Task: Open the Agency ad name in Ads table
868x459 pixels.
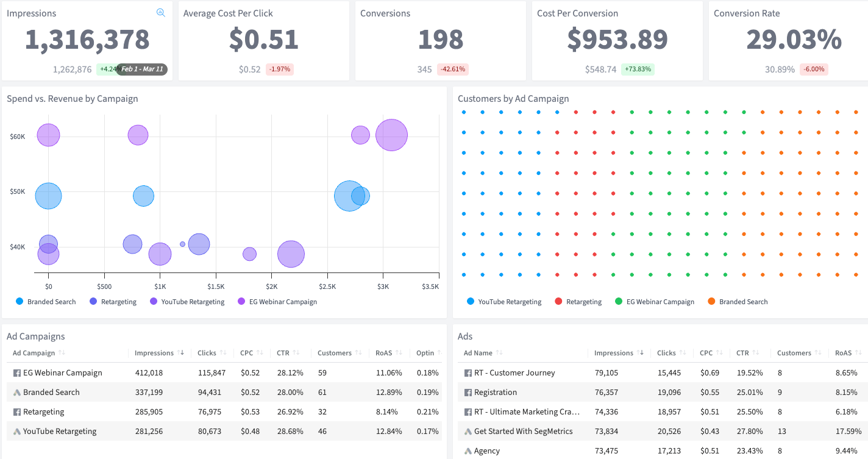Action: (486, 451)
